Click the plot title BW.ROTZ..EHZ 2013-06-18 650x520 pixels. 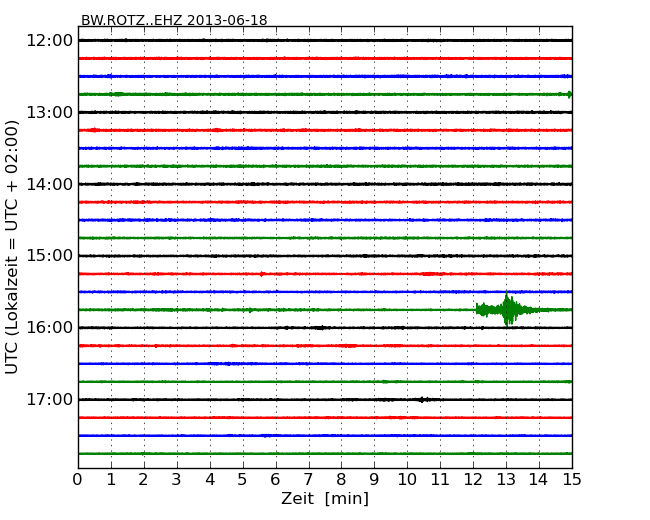[x=174, y=20]
